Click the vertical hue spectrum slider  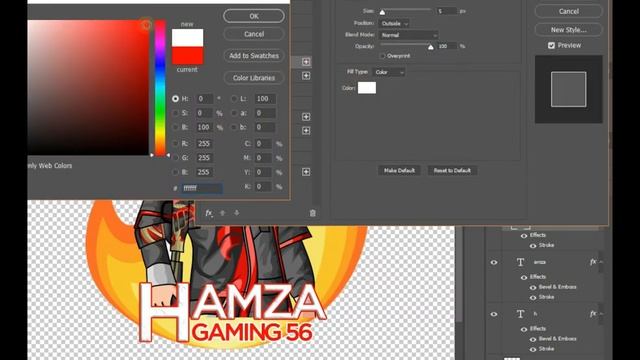[x=160, y=88]
